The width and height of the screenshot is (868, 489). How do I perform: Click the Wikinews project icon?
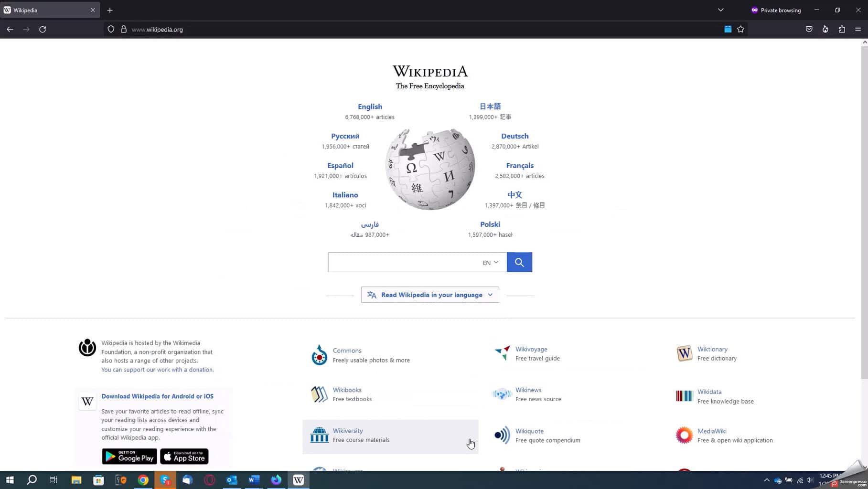pos(502,394)
